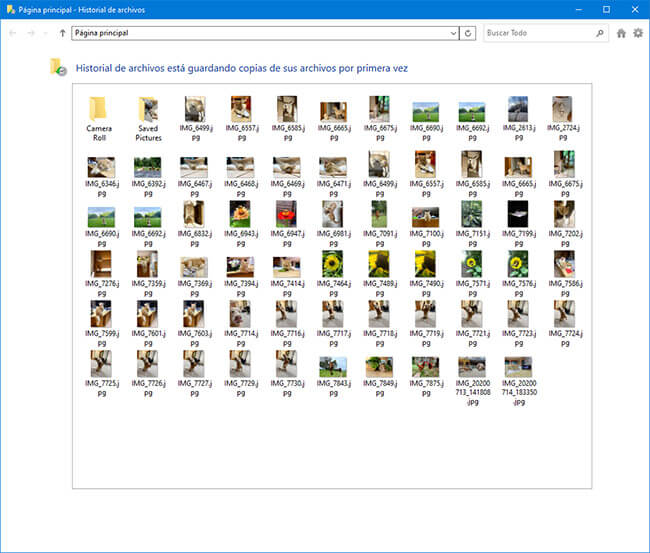This screenshot has height=553, width=650.
Task: Select the IMG_7464 sunflower thumbnail
Action: tap(332, 264)
